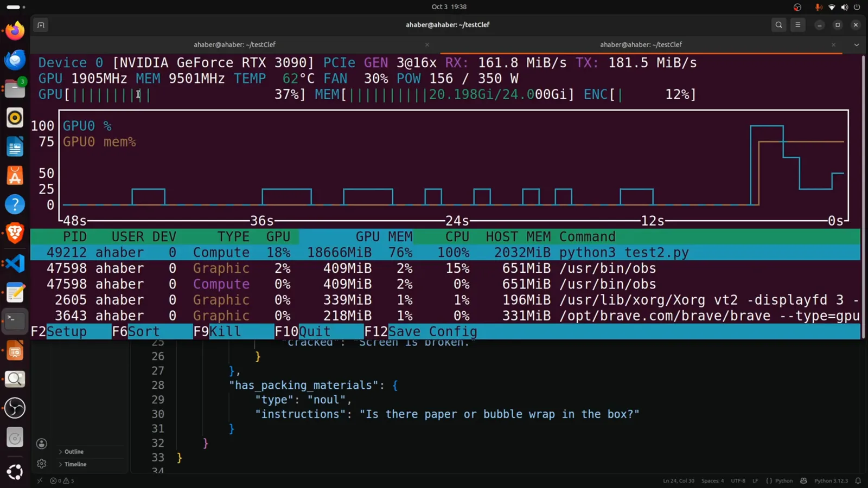Click F12 Save Config in nvtop
Image resolution: width=868 pixels, height=488 pixels.
coord(421,331)
